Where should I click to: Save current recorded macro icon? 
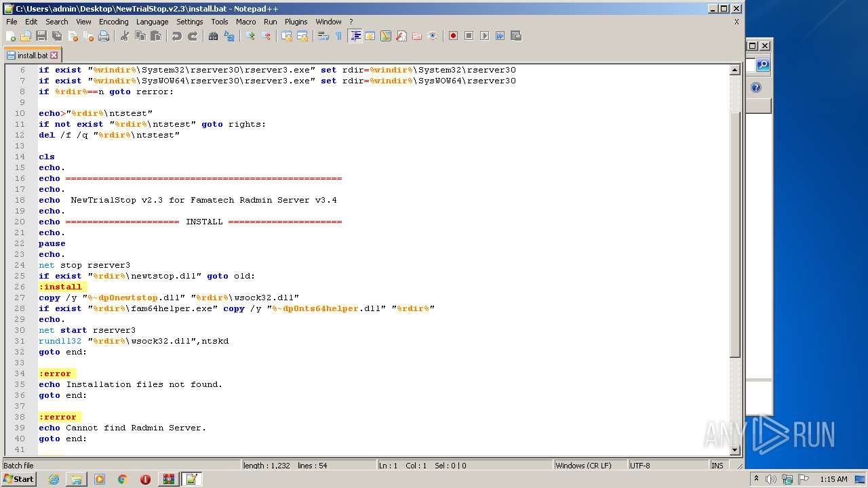click(x=516, y=36)
